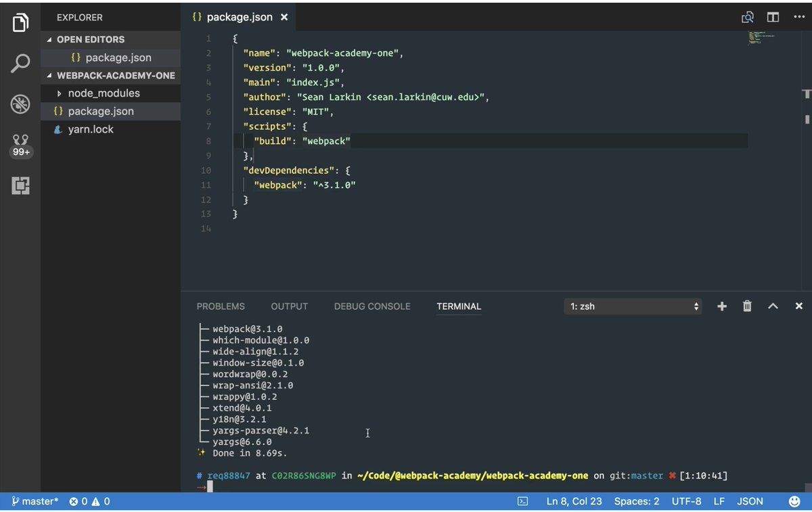The width and height of the screenshot is (812, 512).
Task: Click webpack@3.1.0 in terminal output
Action: (x=248, y=329)
